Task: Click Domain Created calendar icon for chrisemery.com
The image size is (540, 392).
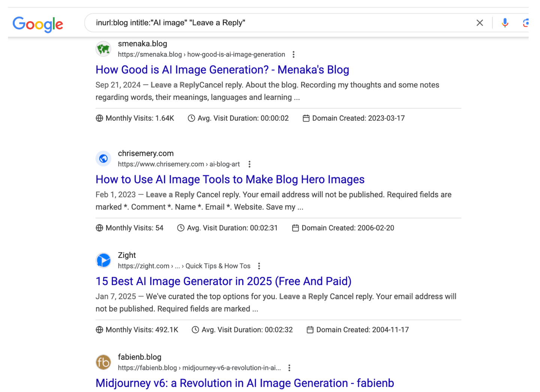Action: pos(295,228)
